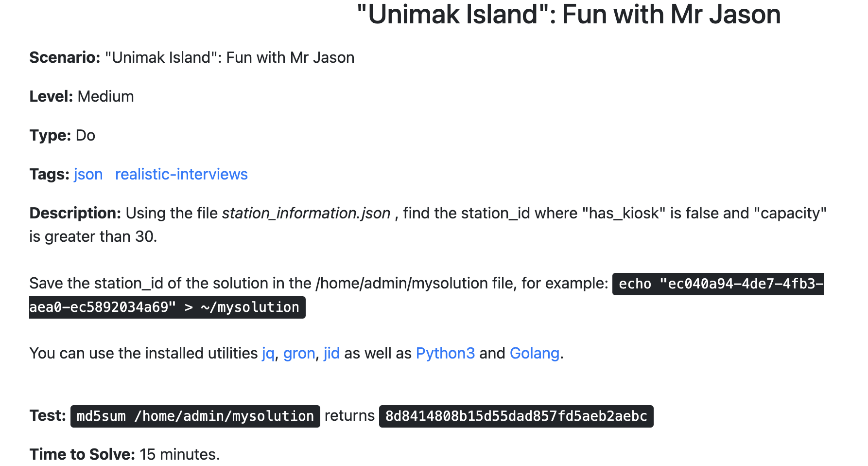Viewport: 868px width, 466px height.
Task: Open the realistic-interviews tag link
Action: [181, 174]
